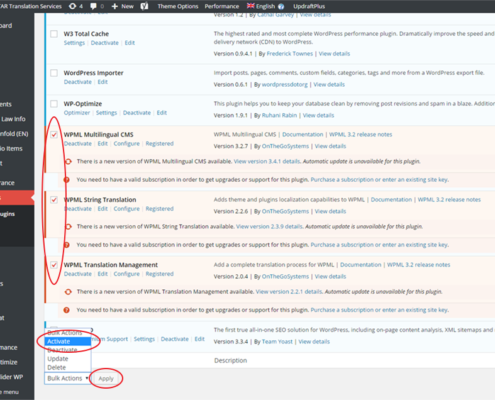The height and width of the screenshot is (400, 495).
Task: Click subscription warning icon under WPML String Translation
Action: [67, 245]
